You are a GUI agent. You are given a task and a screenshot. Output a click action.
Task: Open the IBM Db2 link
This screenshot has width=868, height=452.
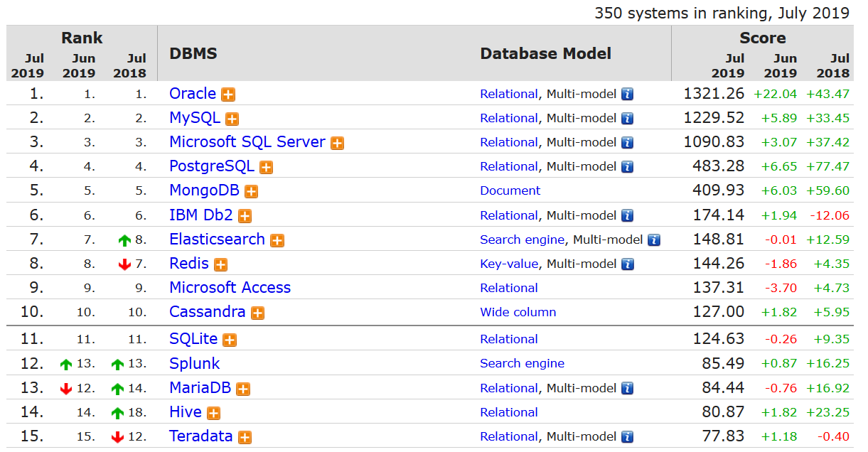(201, 215)
